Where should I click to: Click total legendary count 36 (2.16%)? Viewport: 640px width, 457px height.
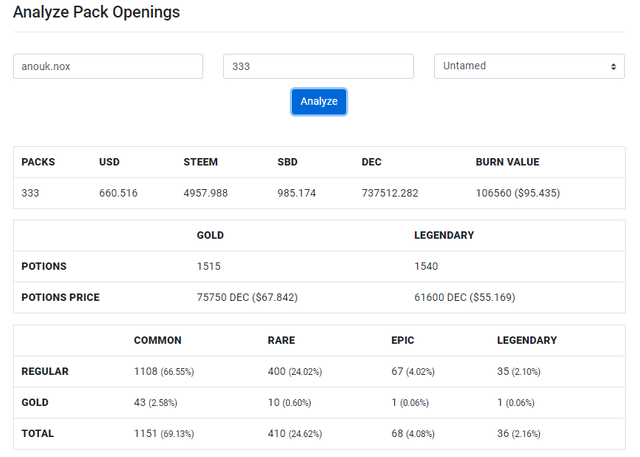tap(519, 433)
